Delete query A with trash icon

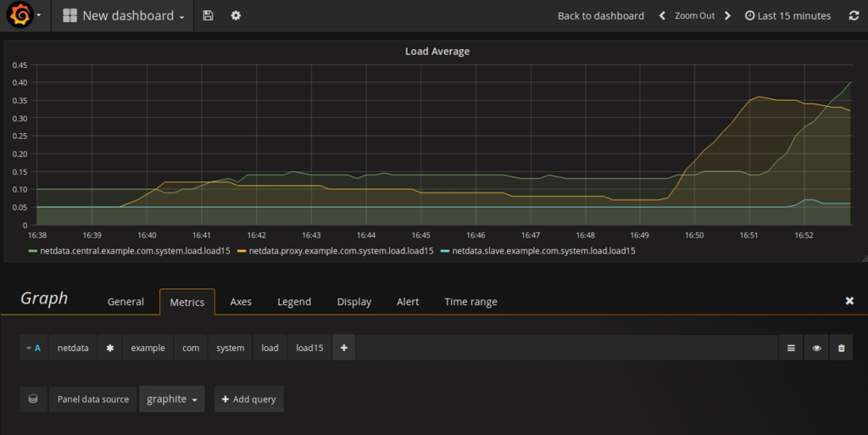tap(842, 348)
